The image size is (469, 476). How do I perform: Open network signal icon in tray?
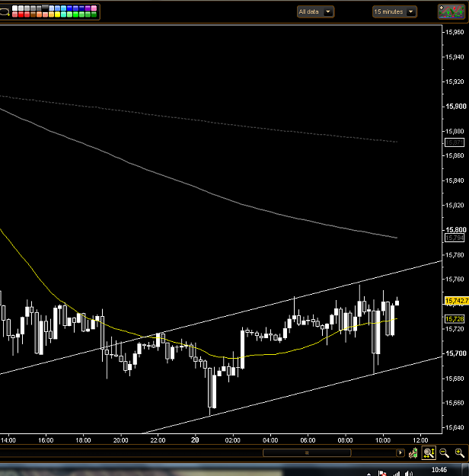pos(396,473)
